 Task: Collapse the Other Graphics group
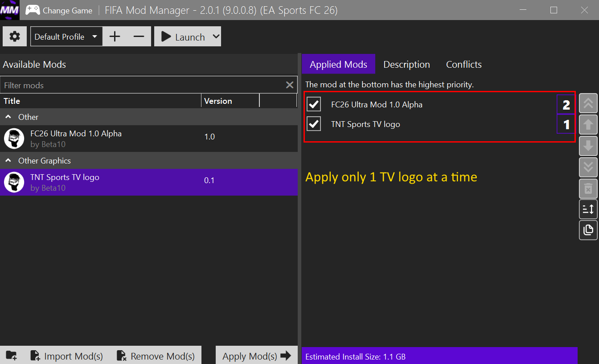pos(8,161)
